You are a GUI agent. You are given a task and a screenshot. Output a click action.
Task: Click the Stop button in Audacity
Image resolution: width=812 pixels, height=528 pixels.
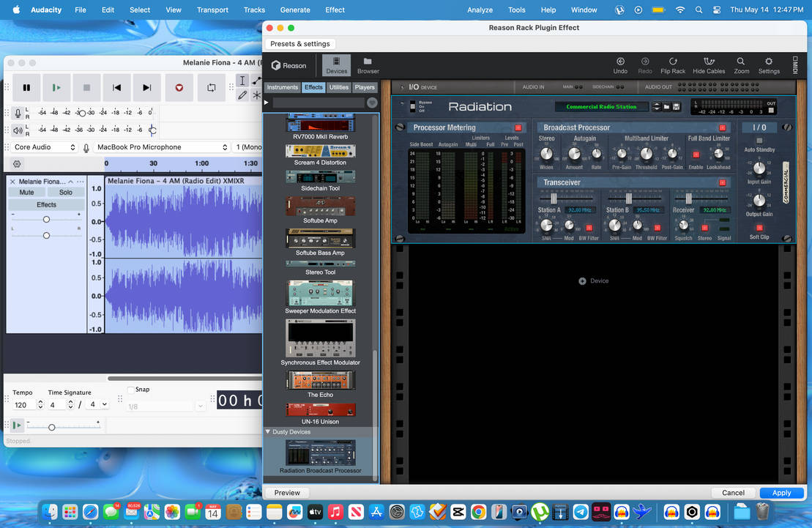click(x=86, y=88)
